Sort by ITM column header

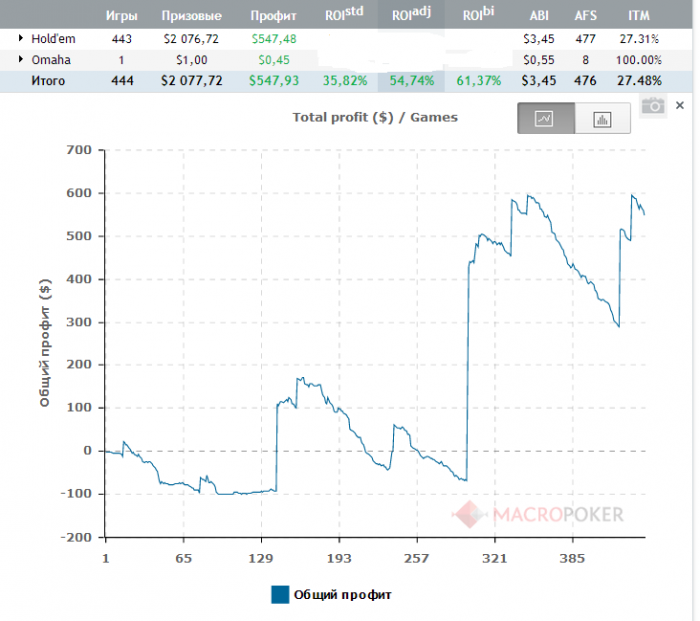click(x=639, y=16)
